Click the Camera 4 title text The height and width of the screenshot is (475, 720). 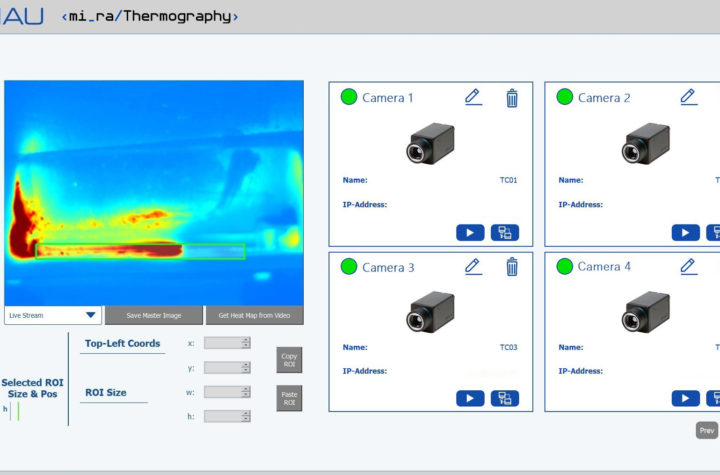click(x=604, y=267)
